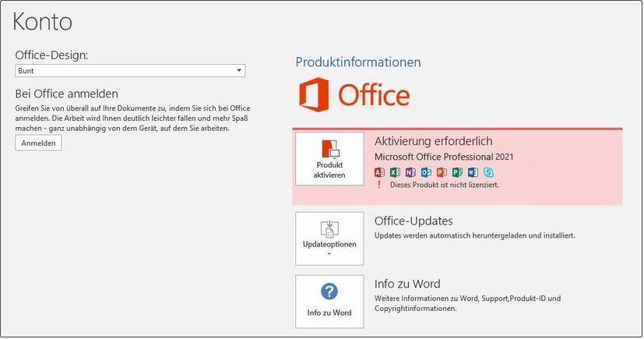Click the 'Updates werden automatisch heruntergeladen' text

coord(475,236)
